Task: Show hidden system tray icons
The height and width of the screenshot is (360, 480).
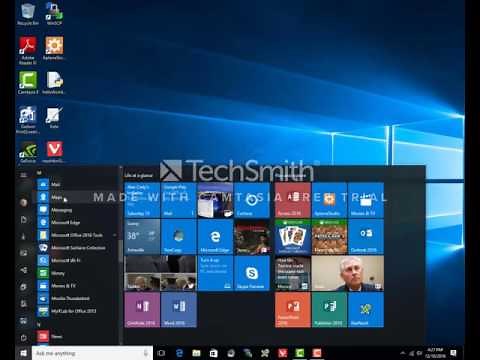Action: click(x=403, y=353)
